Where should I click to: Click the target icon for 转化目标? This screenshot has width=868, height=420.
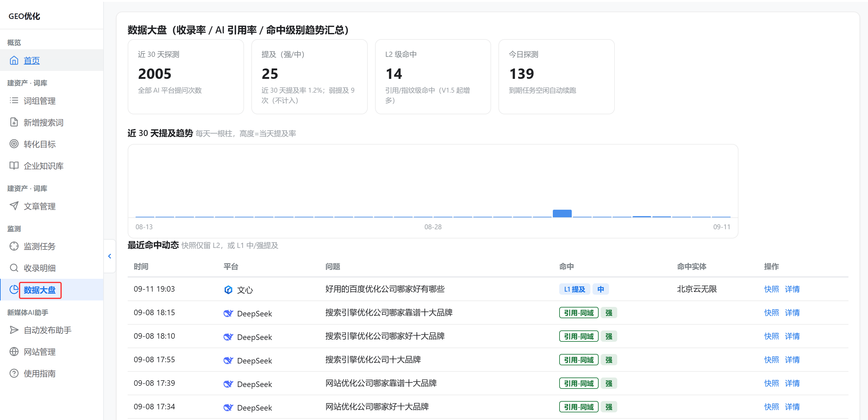coord(14,144)
